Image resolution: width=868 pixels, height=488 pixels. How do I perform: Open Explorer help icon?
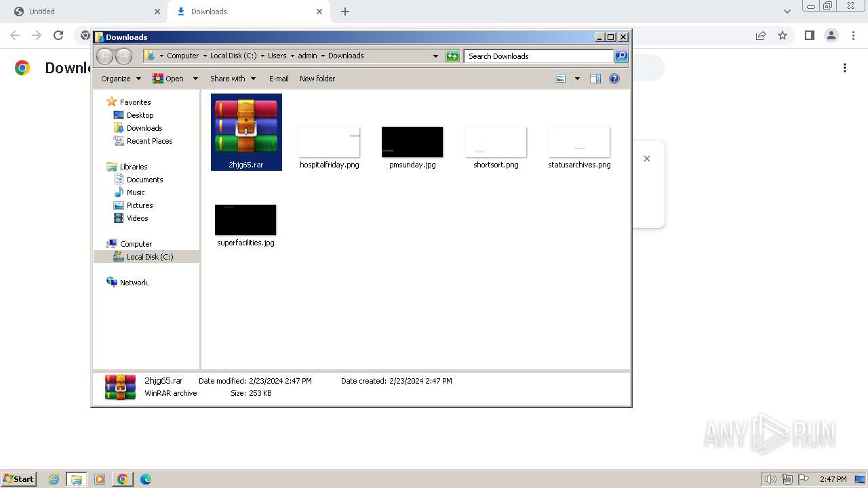pyautogui.click(x=614, y=79)
